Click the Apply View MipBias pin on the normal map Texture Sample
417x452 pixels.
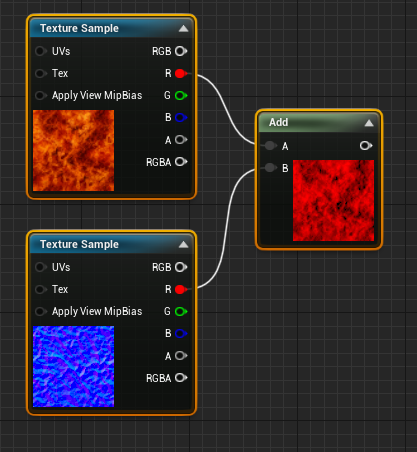coord(41,312)
